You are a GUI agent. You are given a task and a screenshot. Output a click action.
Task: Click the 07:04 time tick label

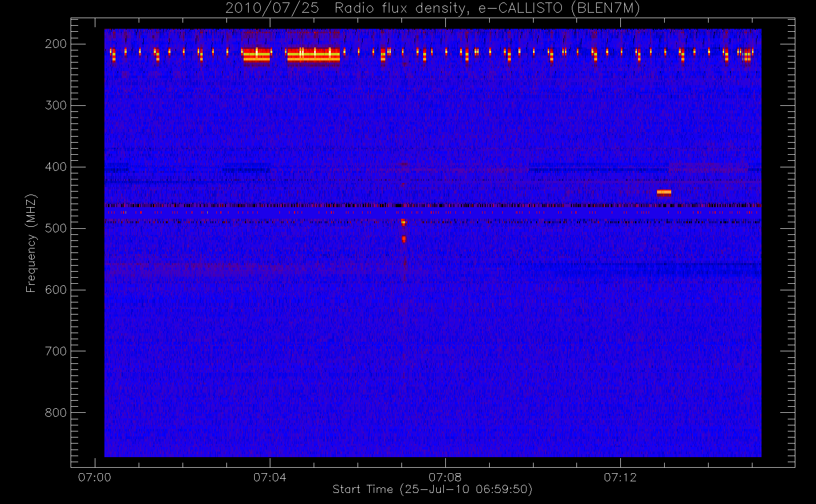[270, 477]
